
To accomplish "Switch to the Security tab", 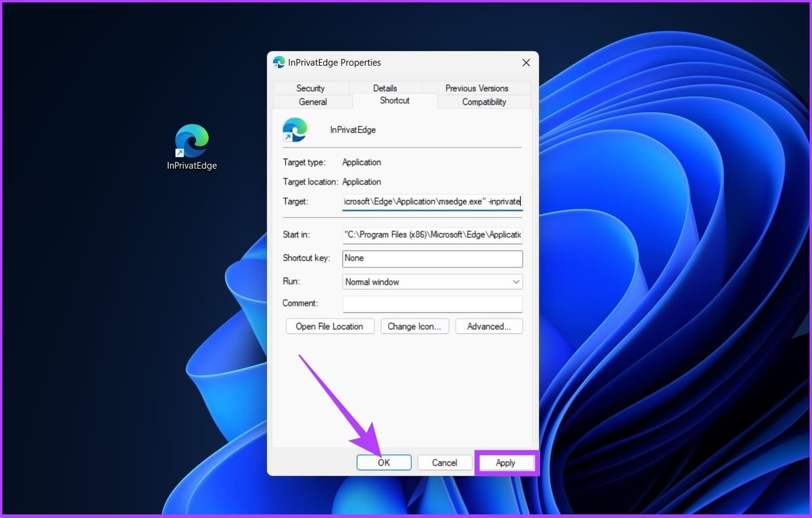I will point(310,88).
